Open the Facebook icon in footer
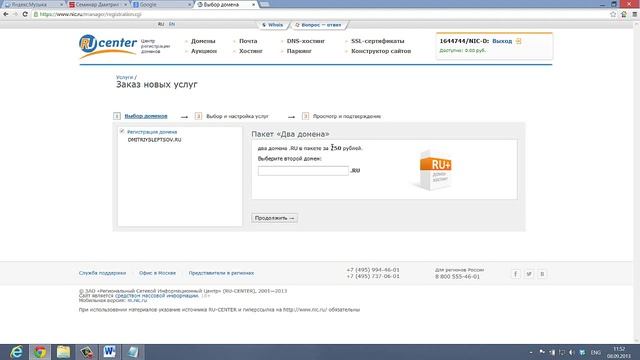Image resolution: width=640 pixels, height=360 pixels. point(516,274)
